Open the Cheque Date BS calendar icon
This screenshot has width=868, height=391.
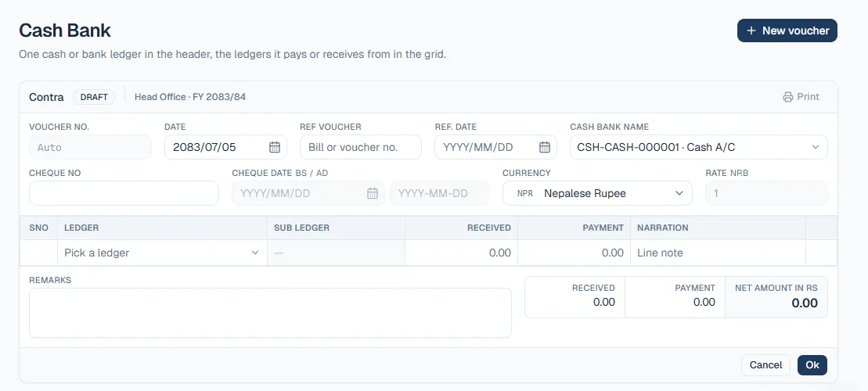pos(373,193)
